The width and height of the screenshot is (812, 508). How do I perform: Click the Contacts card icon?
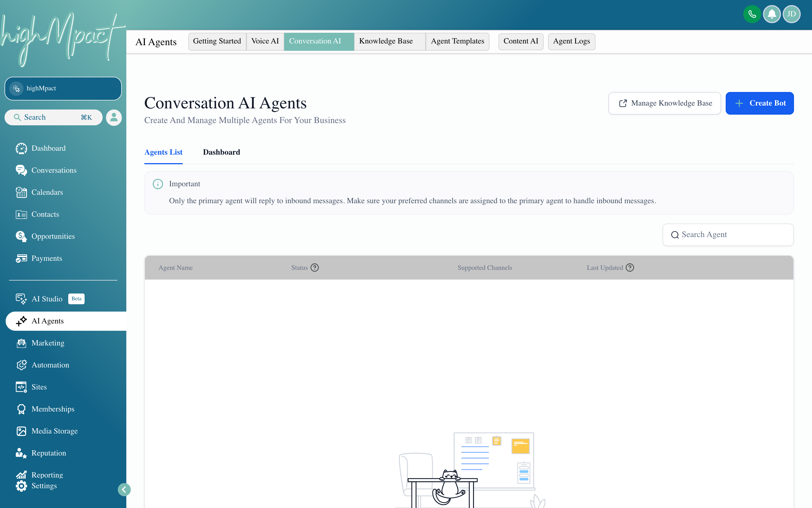(x=21, y=214)
